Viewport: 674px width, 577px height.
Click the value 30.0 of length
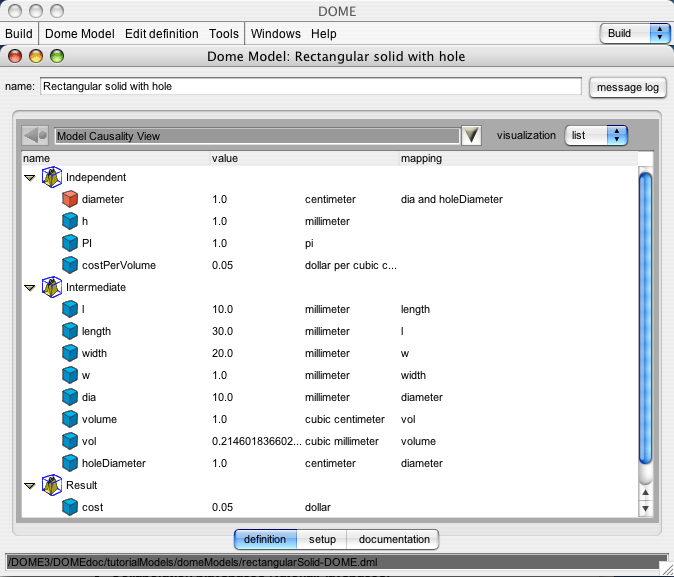222,331
